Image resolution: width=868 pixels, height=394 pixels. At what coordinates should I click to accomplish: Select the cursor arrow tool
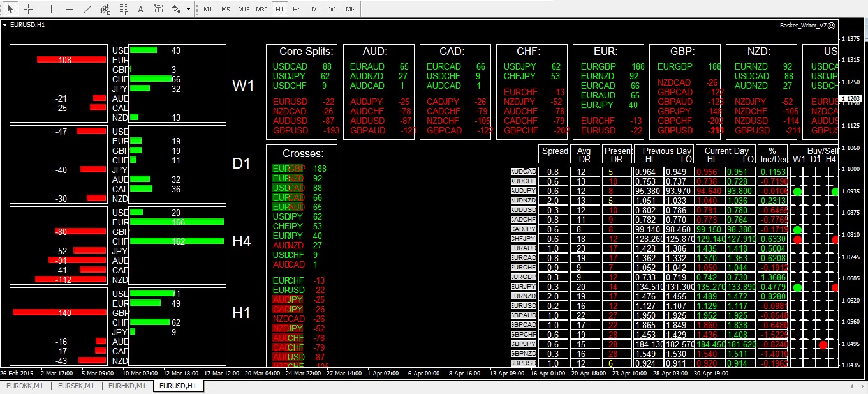[10, 9]
